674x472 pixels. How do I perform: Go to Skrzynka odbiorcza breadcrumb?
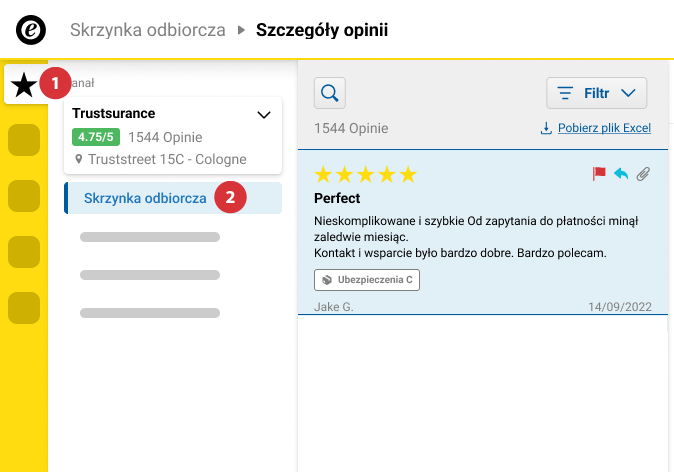pos(148,30)
